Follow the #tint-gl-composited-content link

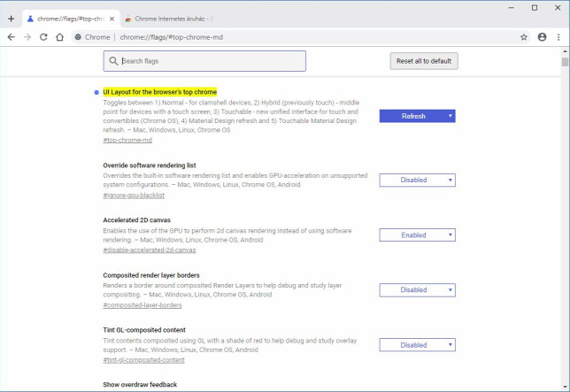(x=143, y=360)
